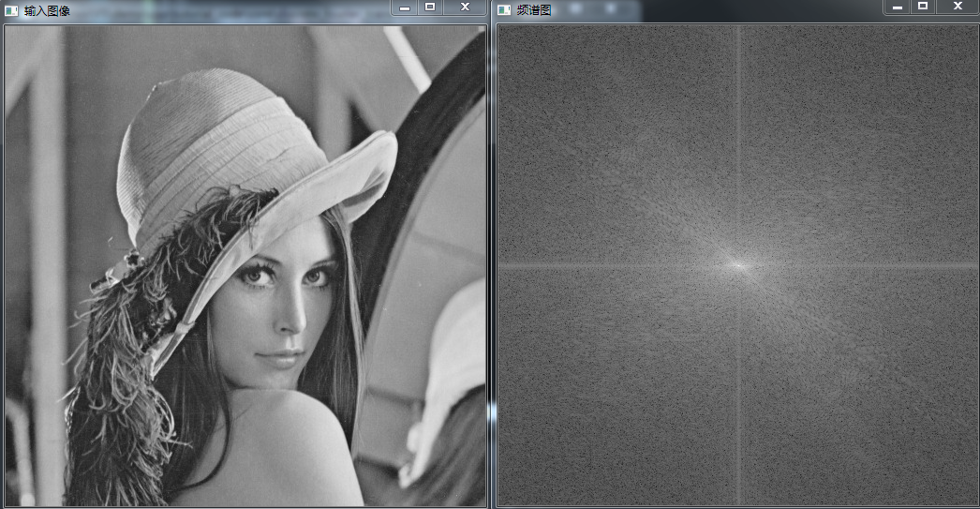Viewport: 980px width, 509px height.
Task: Click the grayscale portrait in 输入图像 window
Action: [245, 266]
